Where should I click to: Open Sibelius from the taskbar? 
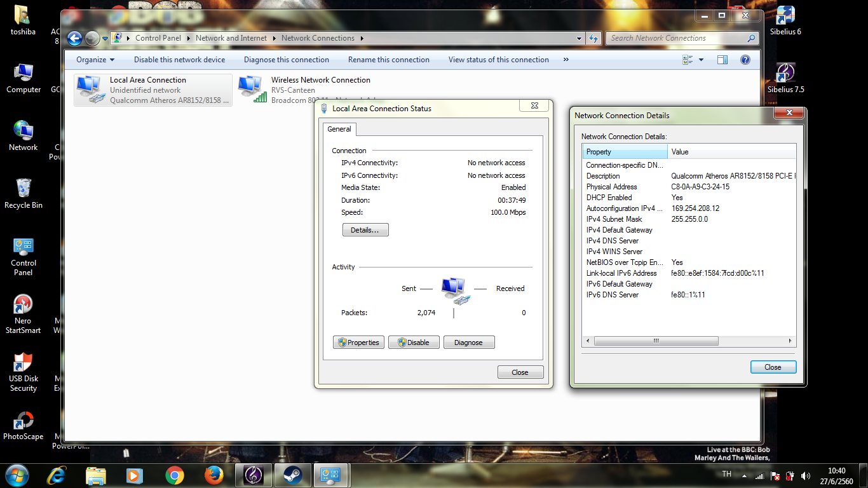pos(253,475)
